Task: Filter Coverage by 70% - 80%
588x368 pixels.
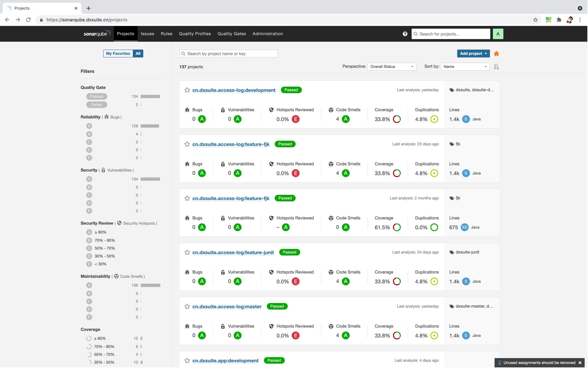Action: coord(101,347)
